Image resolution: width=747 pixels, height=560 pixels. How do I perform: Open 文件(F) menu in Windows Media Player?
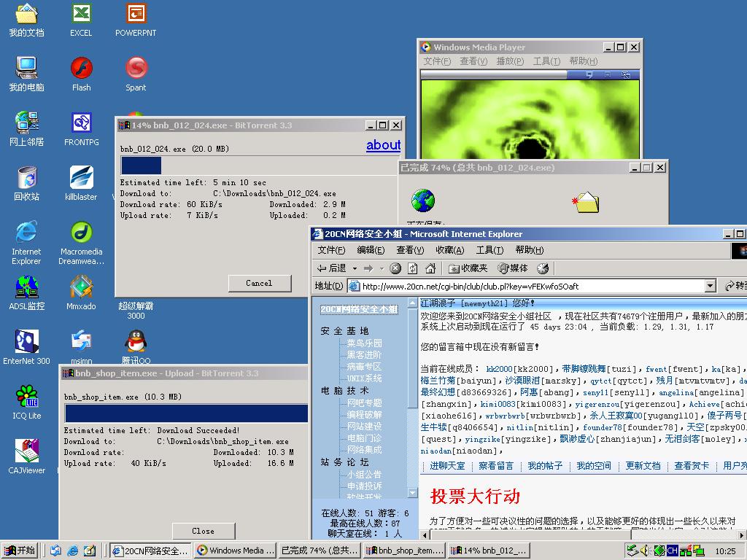click(x=437, y=61)
